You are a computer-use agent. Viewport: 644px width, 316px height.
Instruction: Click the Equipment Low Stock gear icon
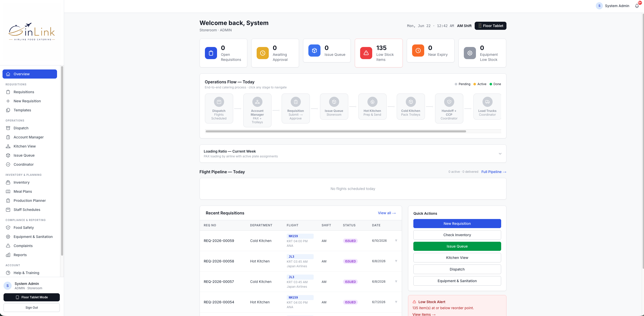[x=470, y=53]
